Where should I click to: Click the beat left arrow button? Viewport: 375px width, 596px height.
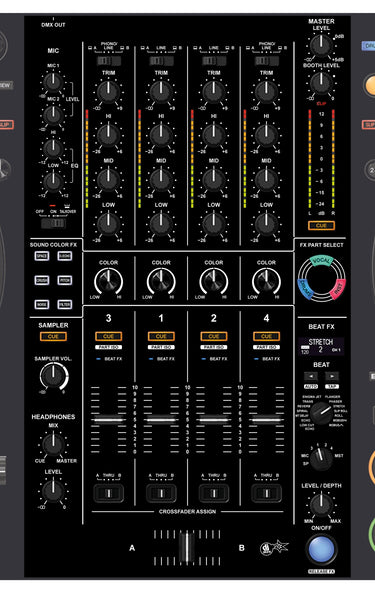311,376
